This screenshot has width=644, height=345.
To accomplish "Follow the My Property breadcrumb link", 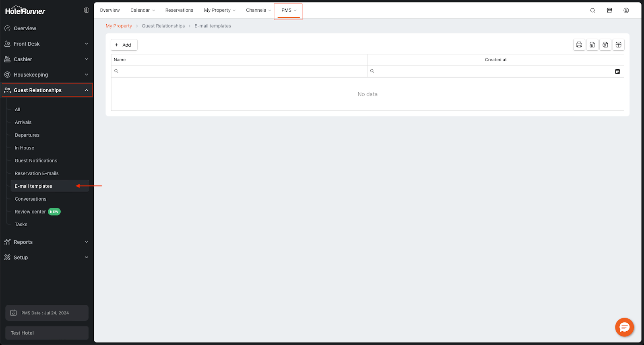I will tap(119, 26).
